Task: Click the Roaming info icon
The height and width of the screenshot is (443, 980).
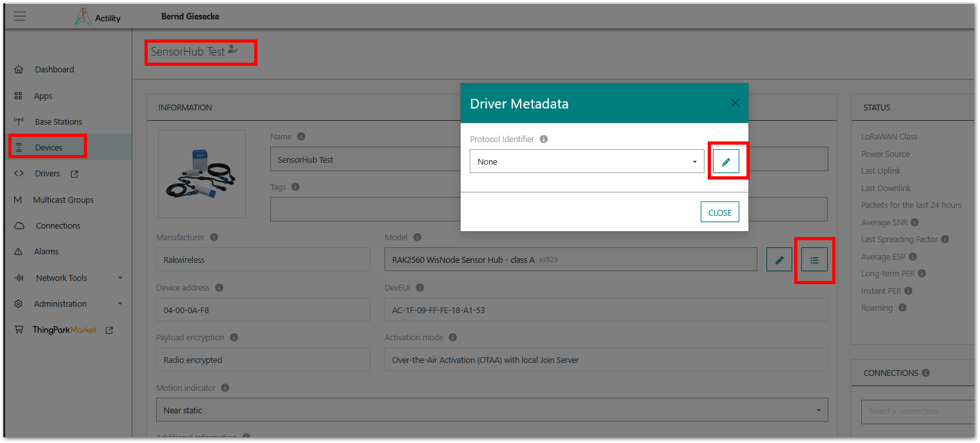Action: click(903, 307)
